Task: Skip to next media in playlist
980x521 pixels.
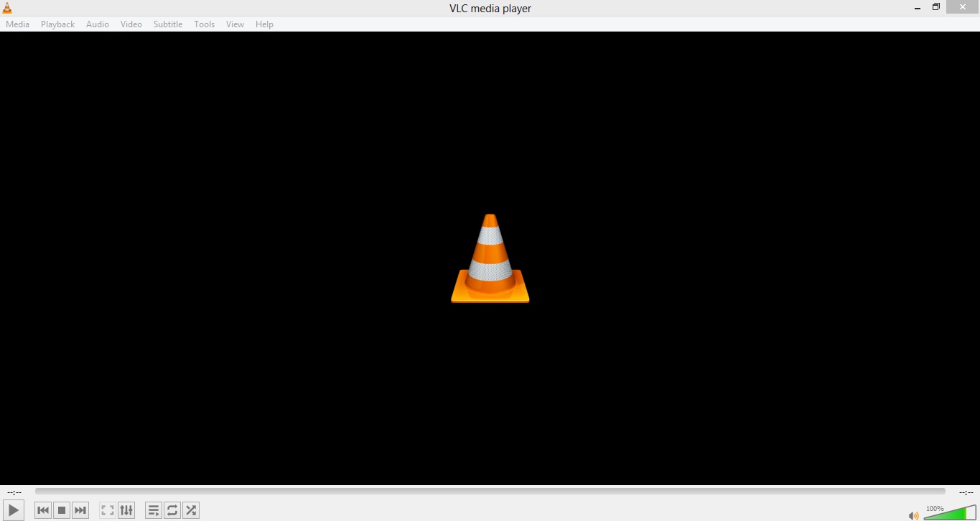Action: 80,510
